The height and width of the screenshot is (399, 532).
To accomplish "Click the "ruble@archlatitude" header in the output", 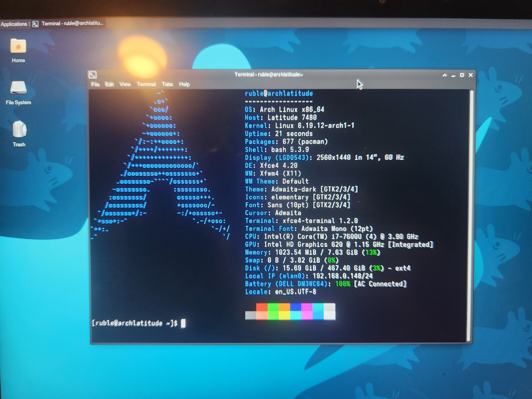I will click(x=279, y=93).
